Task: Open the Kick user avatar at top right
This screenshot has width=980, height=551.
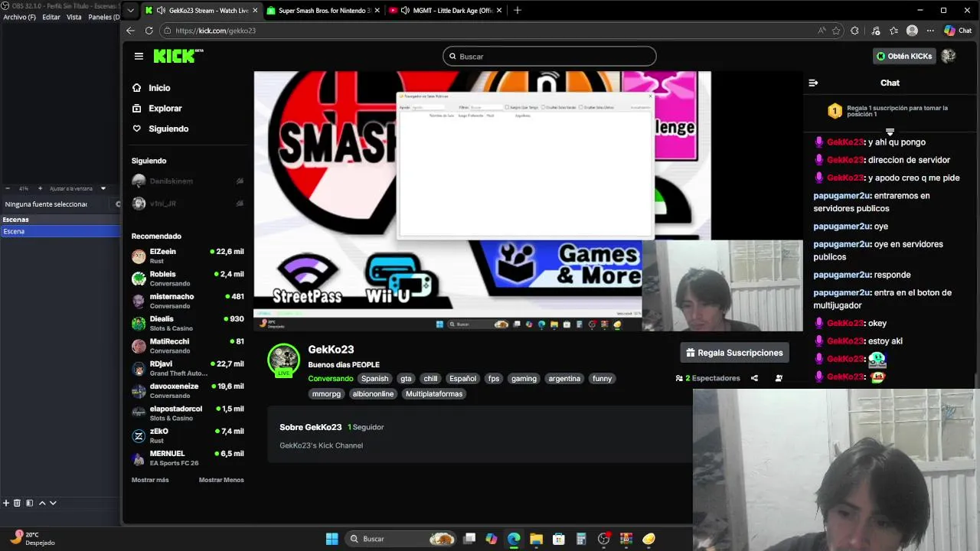Action: coord(949,56)
